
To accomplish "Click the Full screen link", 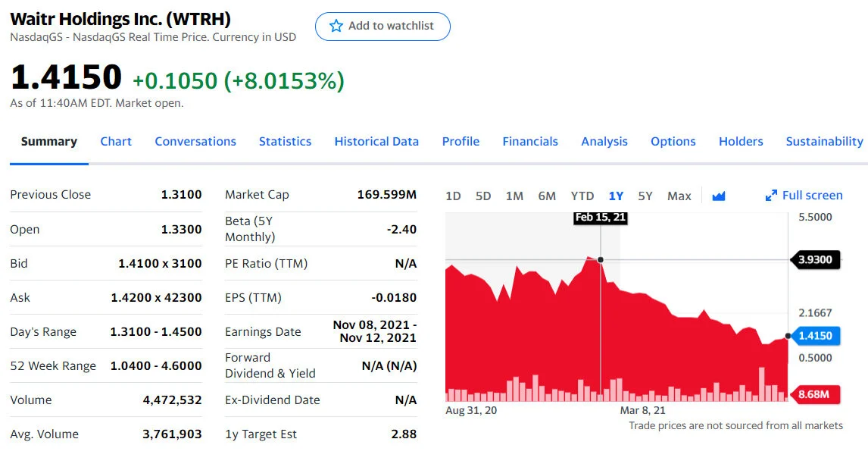I will (x=812, y=195).
